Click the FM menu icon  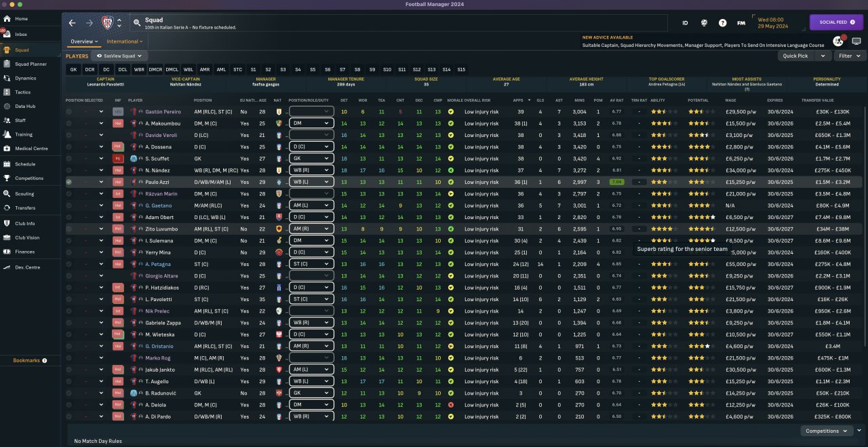point(741,22)
